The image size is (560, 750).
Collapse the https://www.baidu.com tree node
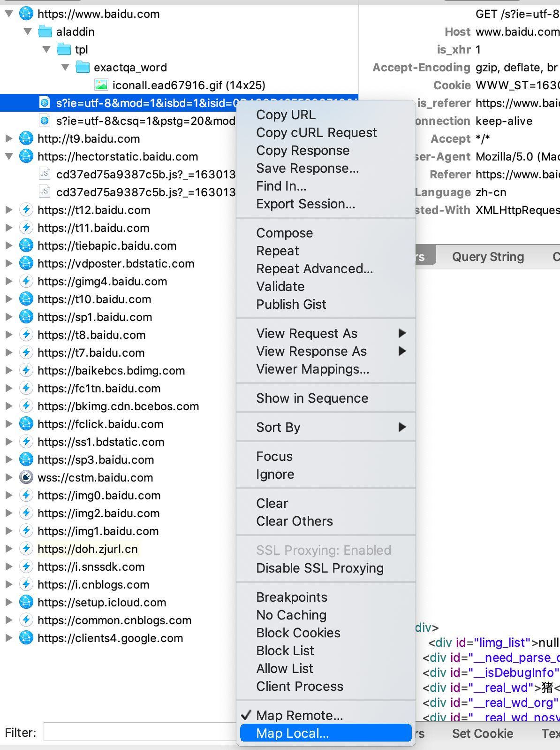tap(8, 14)
